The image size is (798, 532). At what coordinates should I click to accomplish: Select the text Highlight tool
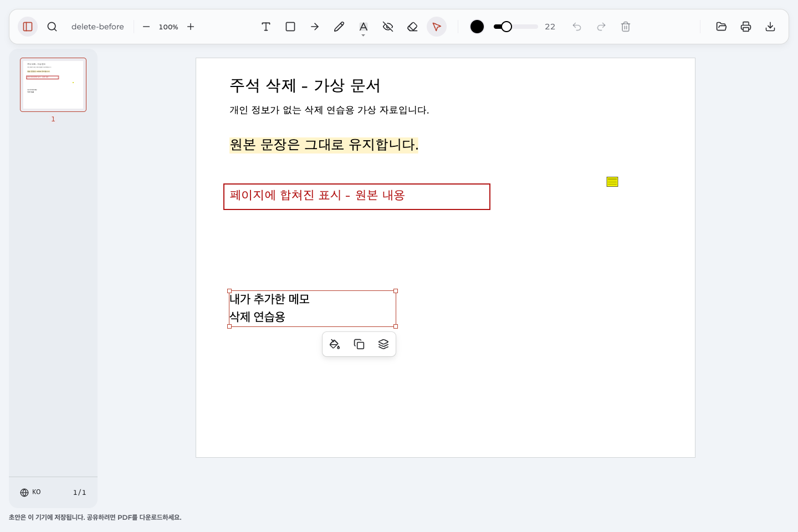click(x=364, y=26)
